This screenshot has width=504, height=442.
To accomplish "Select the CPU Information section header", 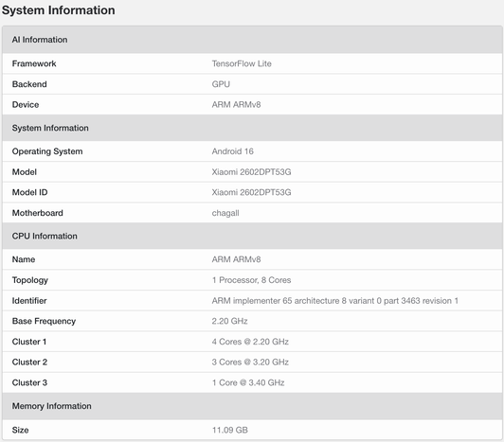I will (x=252, y=236).
